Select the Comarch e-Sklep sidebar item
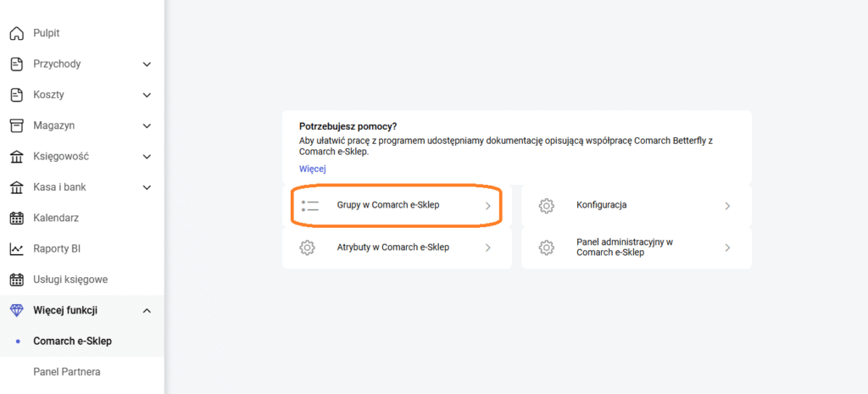868x394 pixels. tap(72, 341)
